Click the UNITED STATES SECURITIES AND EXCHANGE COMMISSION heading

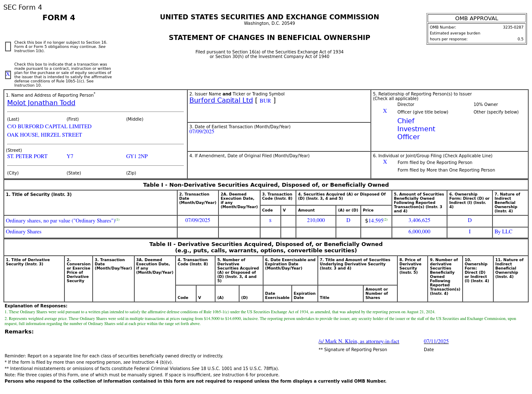click(x=269, y=17)
